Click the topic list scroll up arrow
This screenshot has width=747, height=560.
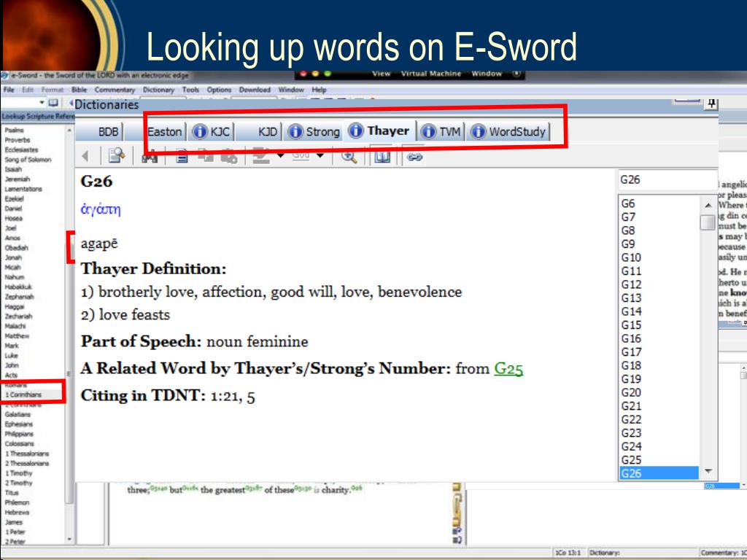[x=708, y=205]
